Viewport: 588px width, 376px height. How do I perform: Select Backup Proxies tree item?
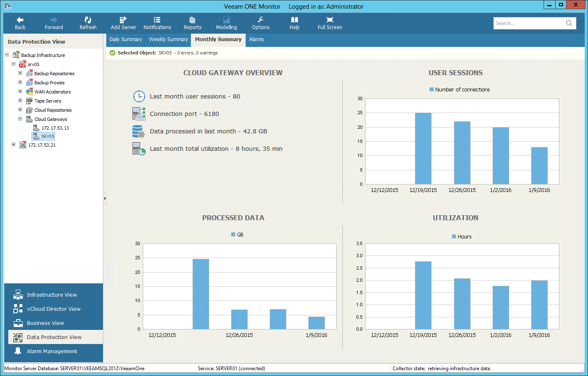(x=49, y=83)
